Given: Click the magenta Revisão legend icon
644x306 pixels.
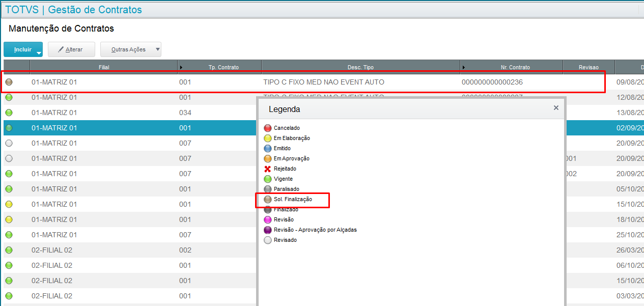Looking at the screenshot, I should (268, 220).
